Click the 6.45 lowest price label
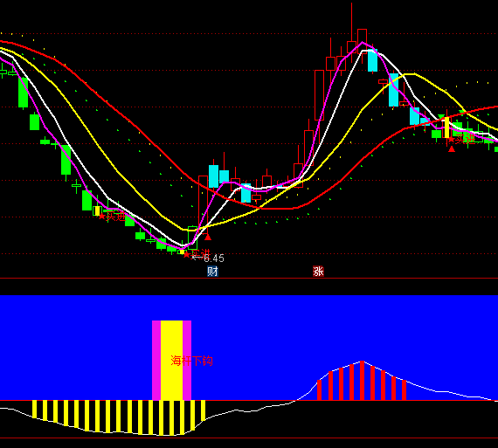 (214, 258)
